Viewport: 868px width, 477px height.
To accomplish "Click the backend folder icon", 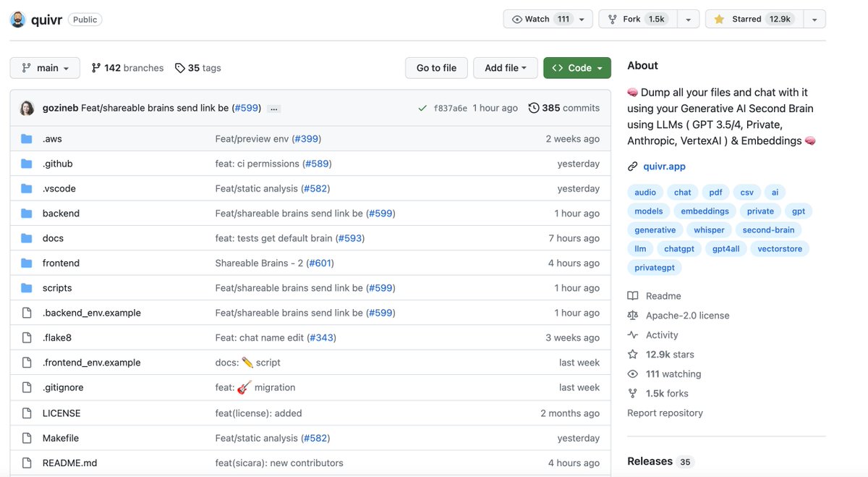I will tap(27, 214).
